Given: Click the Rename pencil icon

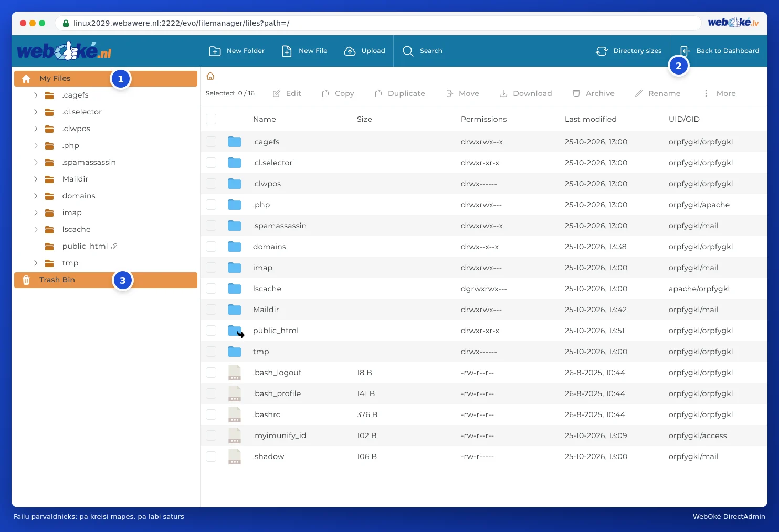Looking at the screenshot, I should (639, 93).
